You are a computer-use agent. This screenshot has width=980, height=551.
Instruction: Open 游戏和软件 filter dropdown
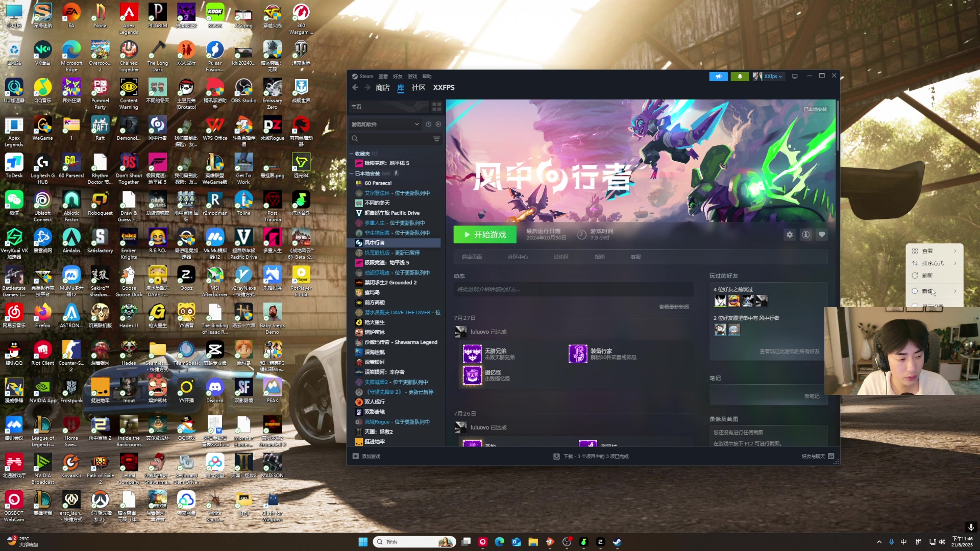pos(385,124)
